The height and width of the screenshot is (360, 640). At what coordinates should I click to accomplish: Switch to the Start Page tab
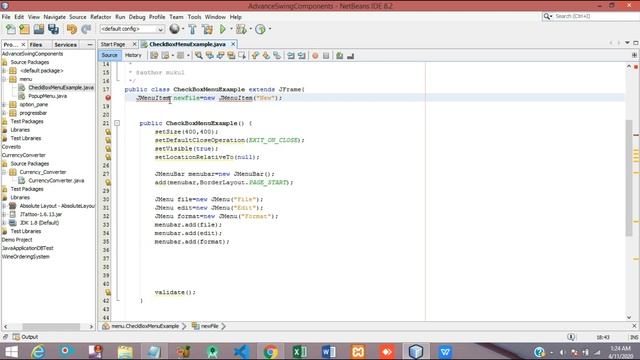[113, 44]
